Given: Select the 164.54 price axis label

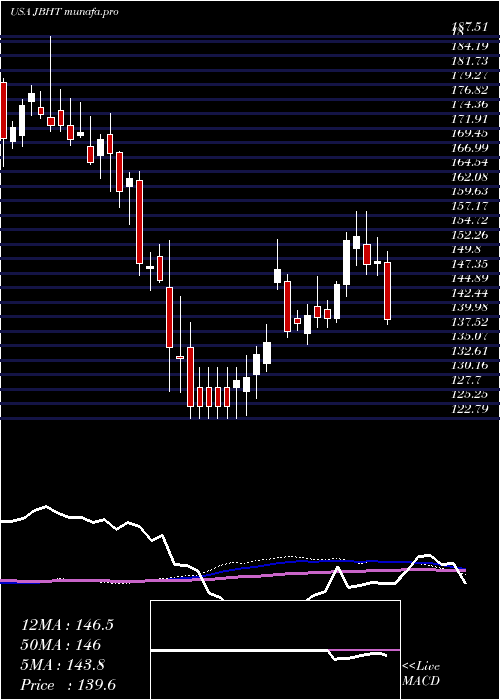Looking at the screenshot, I should (470, 162).
